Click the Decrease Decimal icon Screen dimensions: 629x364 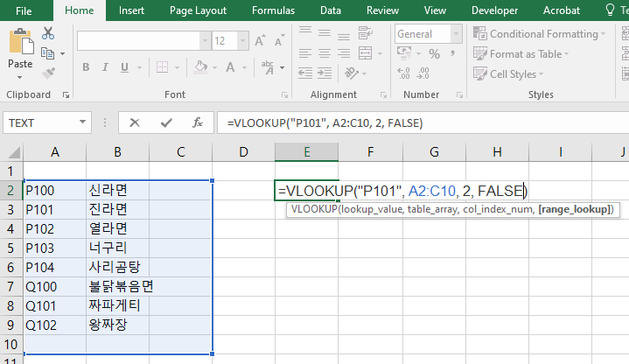(423, 73)
